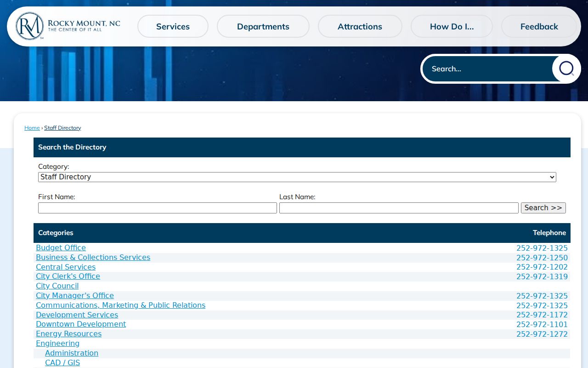Viewport: 588px width, 368px height.
Task: Open the Departments menu
Action: (263, 26)
